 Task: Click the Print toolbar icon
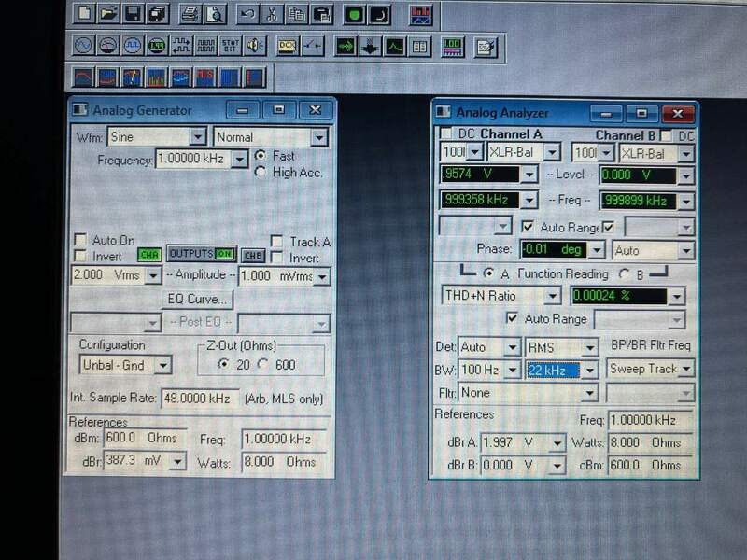(x=190, y=13)
